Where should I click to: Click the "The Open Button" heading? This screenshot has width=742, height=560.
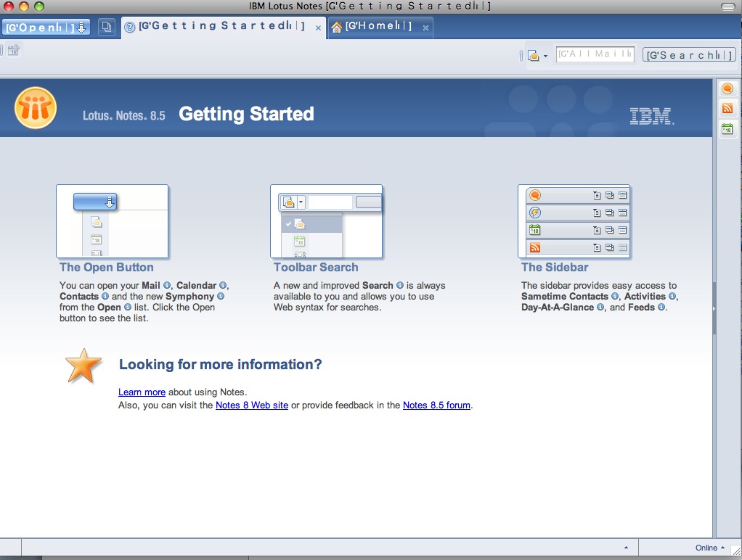pyautogui.click(x=107, y=267)
